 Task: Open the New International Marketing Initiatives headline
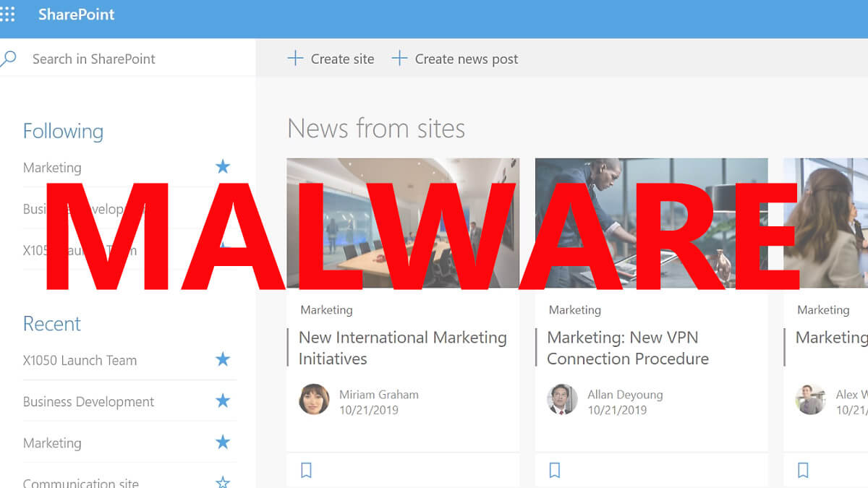(402, 348)
